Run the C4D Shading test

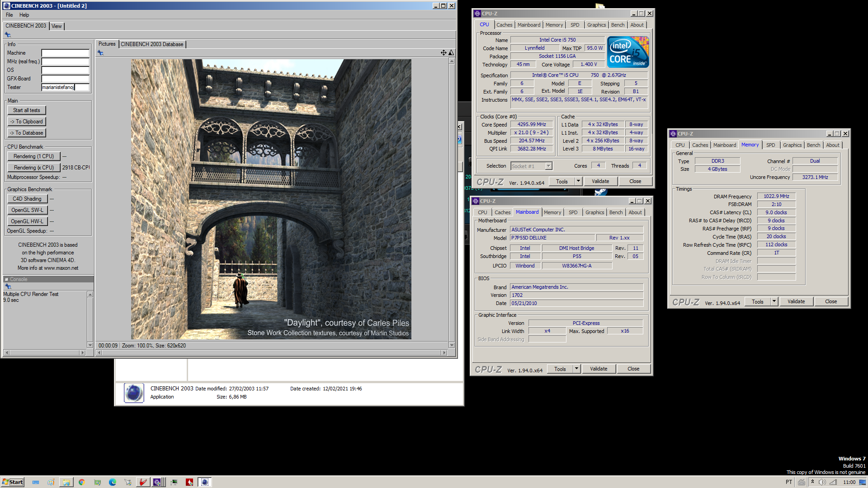point(27,199)
